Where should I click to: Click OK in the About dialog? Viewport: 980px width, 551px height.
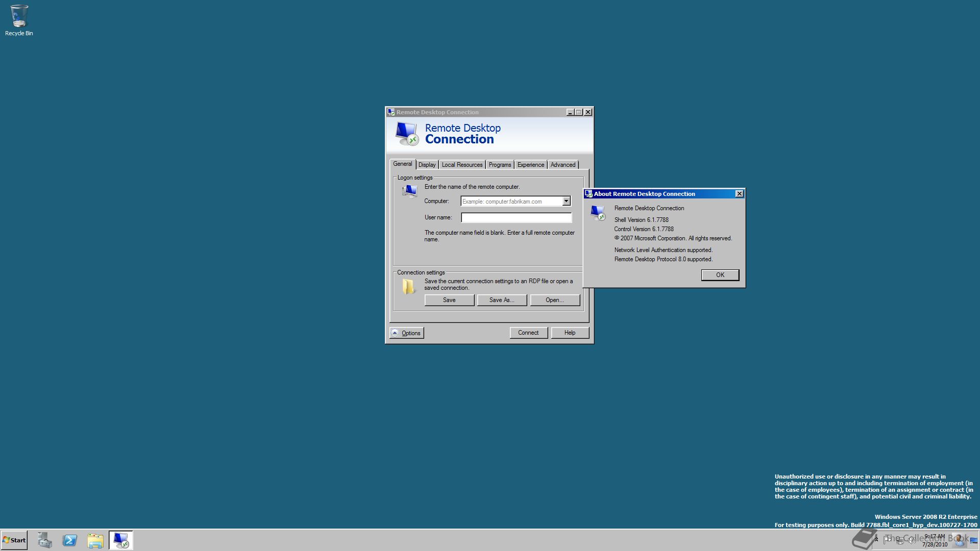coord(720,275)
